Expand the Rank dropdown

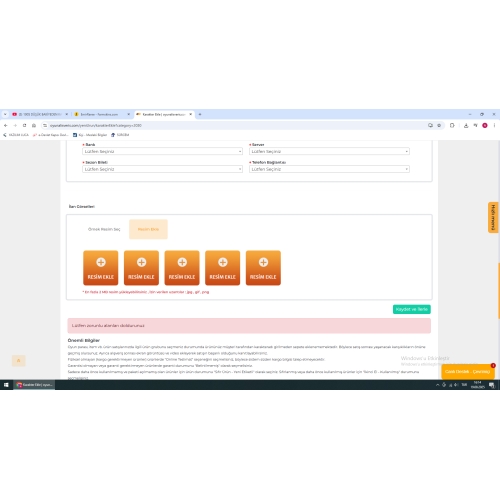pos(162,151)
